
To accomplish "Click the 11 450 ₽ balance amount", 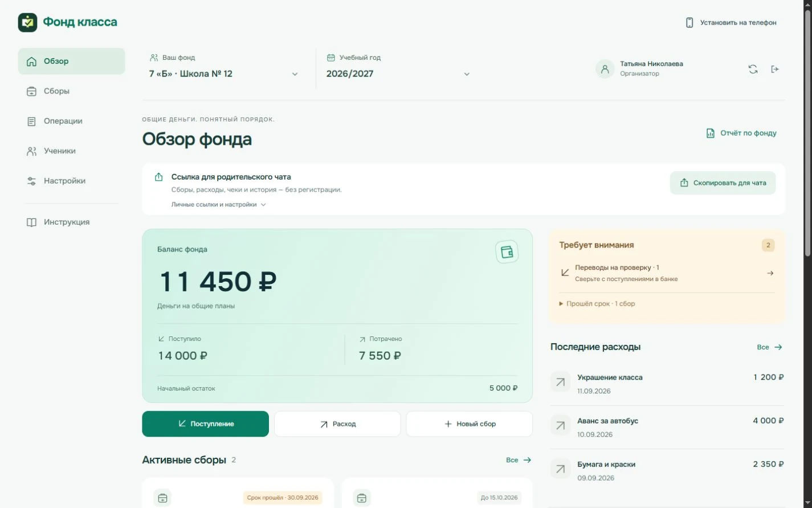I will pos(217,281).
